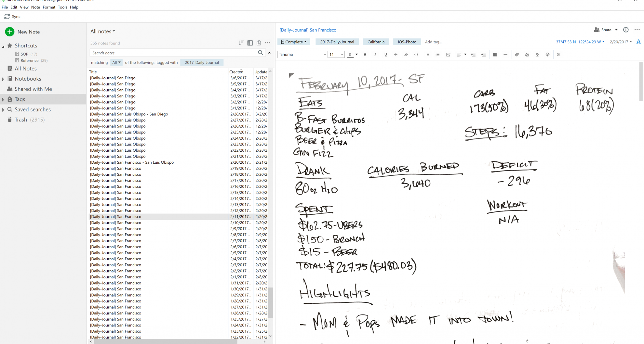Open the Format menu
This screenshot has width=644, height=344.
click(49, 7)
